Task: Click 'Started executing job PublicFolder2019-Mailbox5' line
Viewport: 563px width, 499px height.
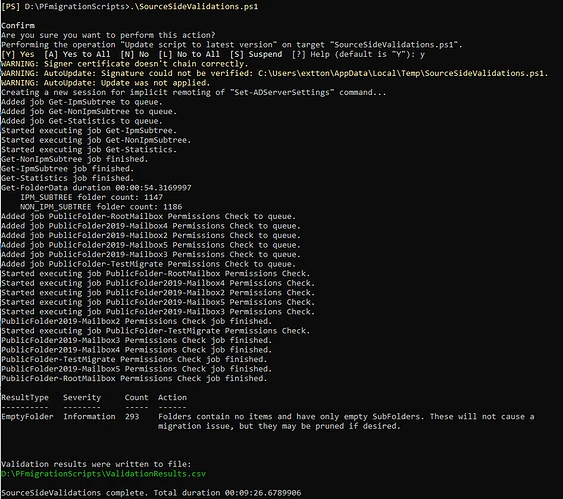Action: tap(158, 302)
